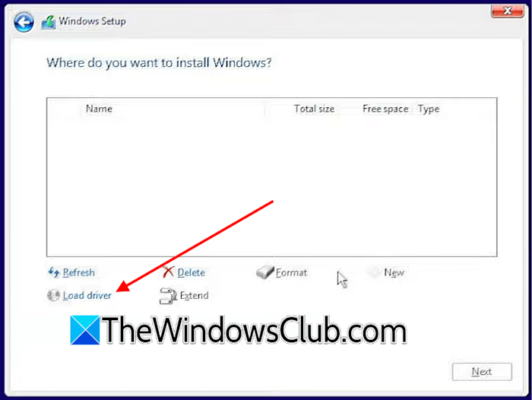
Task: Sort by the Total size column
Action: [314, 109]
